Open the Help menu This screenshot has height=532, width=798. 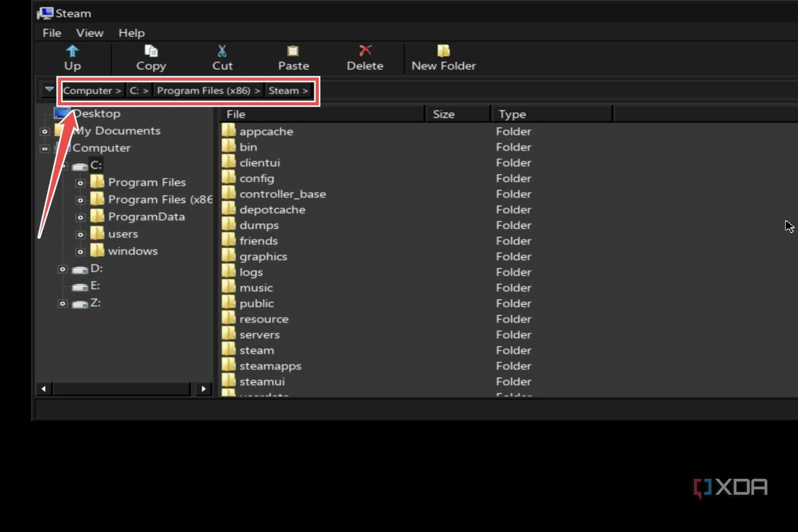(132, 33)
